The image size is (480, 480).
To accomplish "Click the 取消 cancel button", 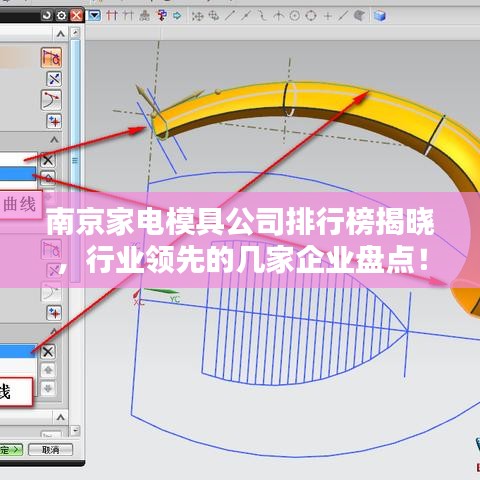I will [x=51, y=450].
